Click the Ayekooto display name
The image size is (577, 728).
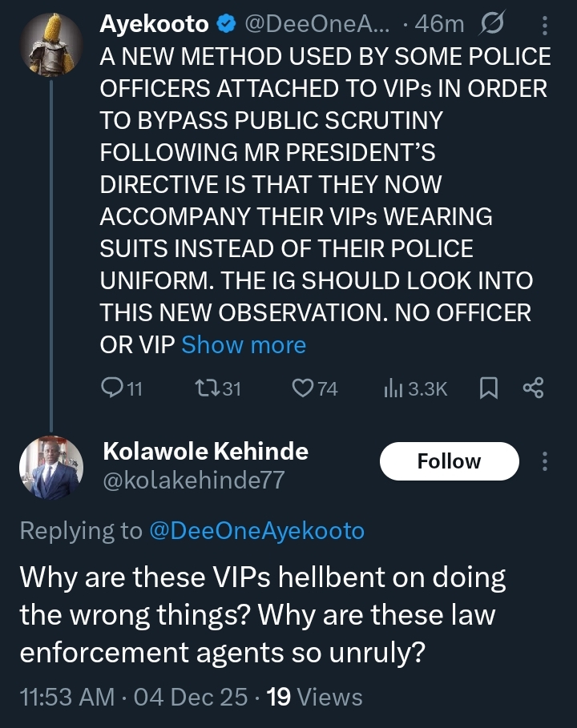point(153,25)
